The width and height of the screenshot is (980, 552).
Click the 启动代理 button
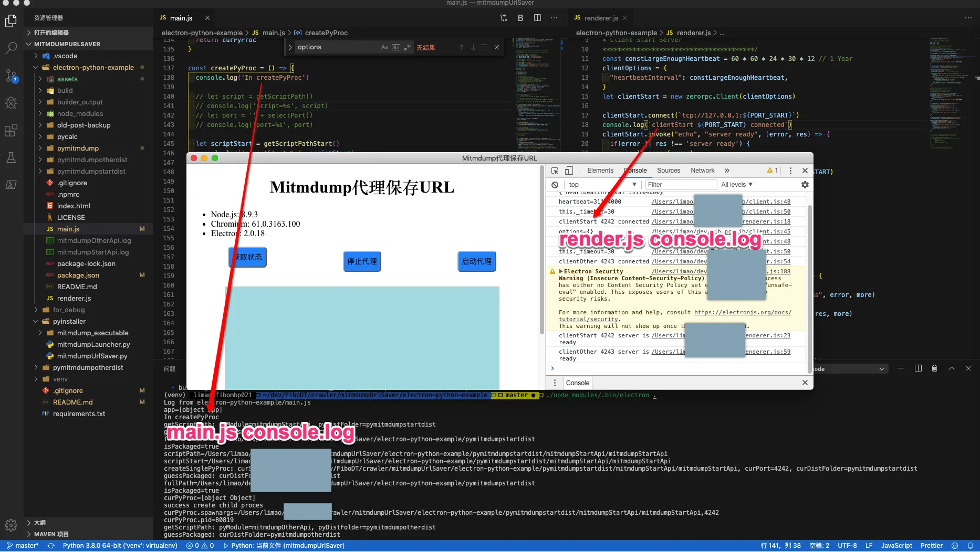476,261
